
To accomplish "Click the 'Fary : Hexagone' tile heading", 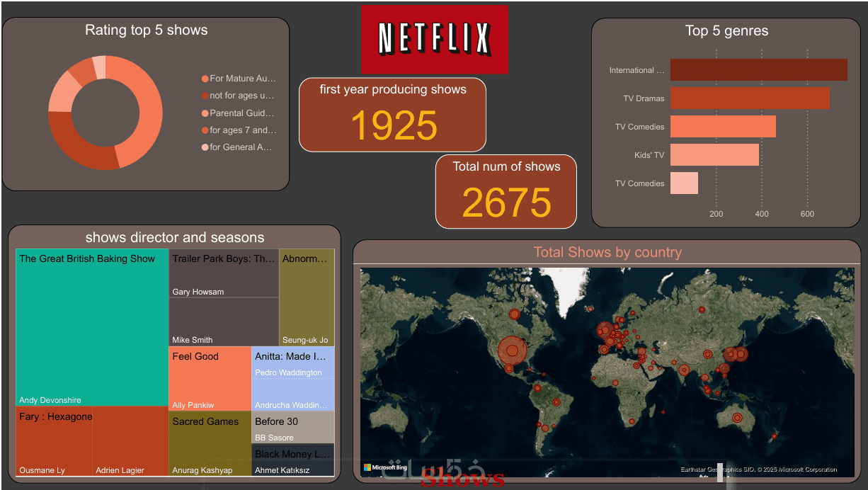I will (x=56, y=416).
